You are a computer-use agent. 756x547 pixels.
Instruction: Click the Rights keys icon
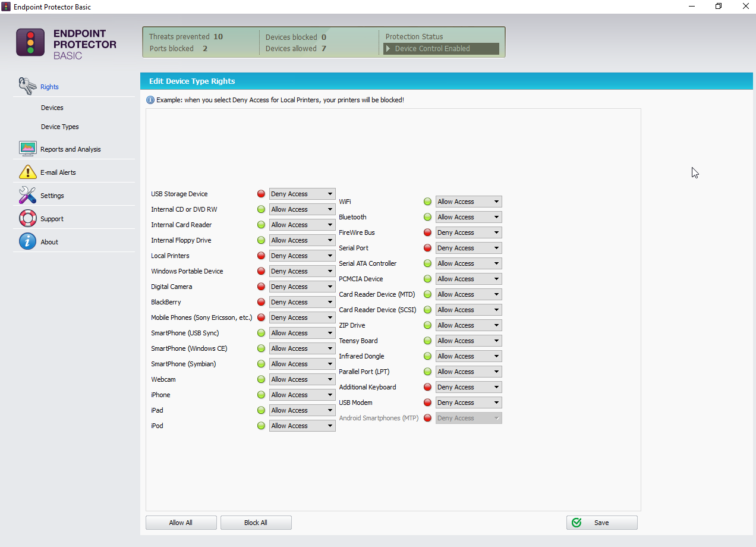point(27,86)
